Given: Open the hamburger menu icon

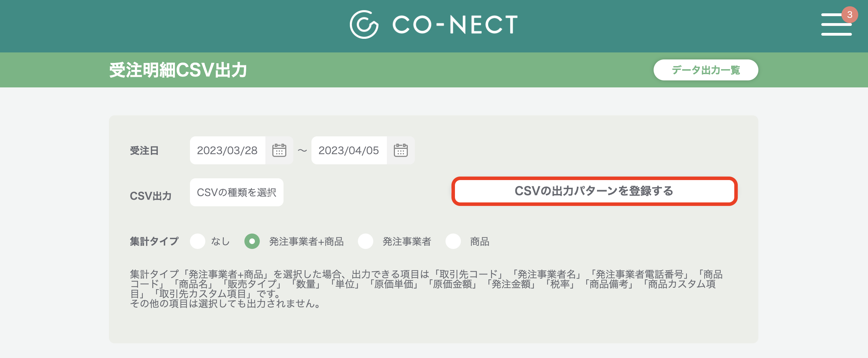Looking at the screenshot, I should tap(836, 24).
